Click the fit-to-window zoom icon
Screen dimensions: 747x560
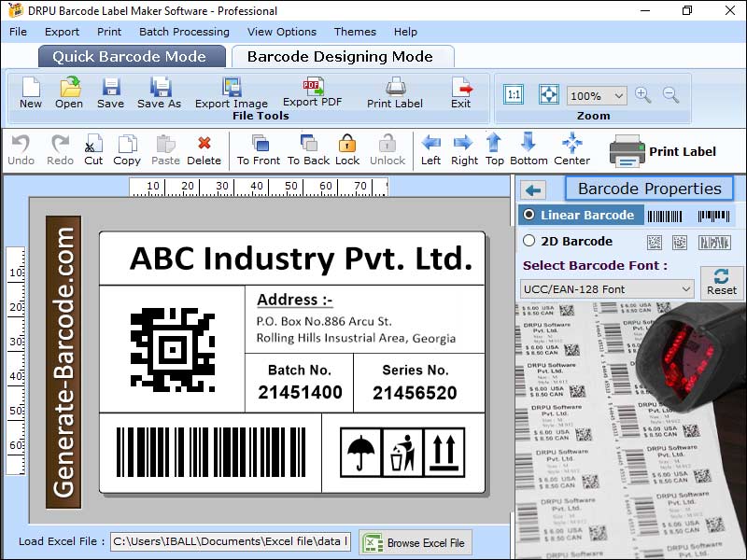pyautogui.click(x=548, y=94)
